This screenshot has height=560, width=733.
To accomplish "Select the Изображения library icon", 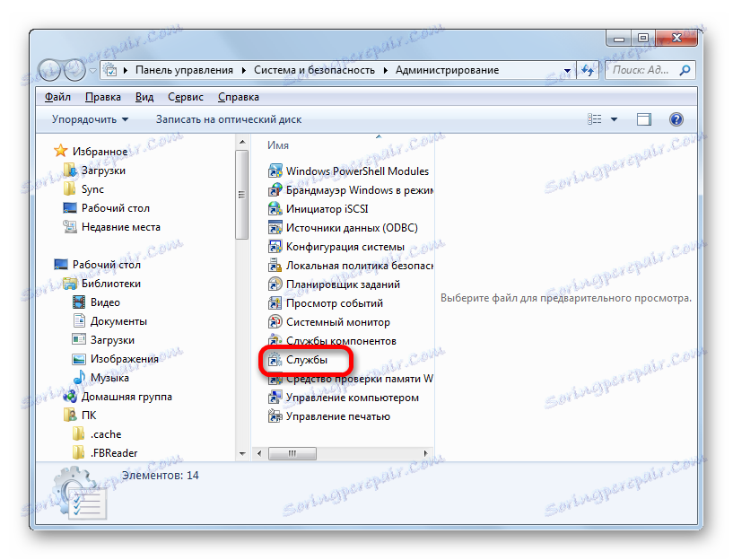I will coord(79,359).
